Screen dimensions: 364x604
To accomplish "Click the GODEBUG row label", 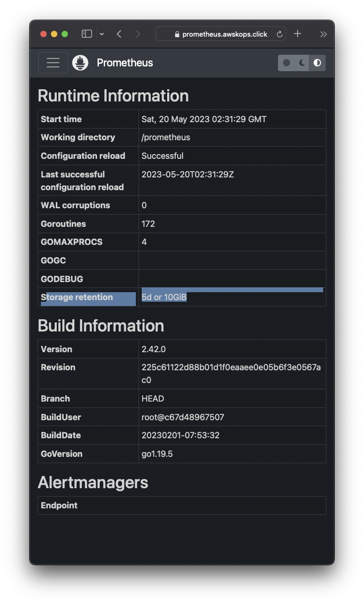I will pos(62,279).
